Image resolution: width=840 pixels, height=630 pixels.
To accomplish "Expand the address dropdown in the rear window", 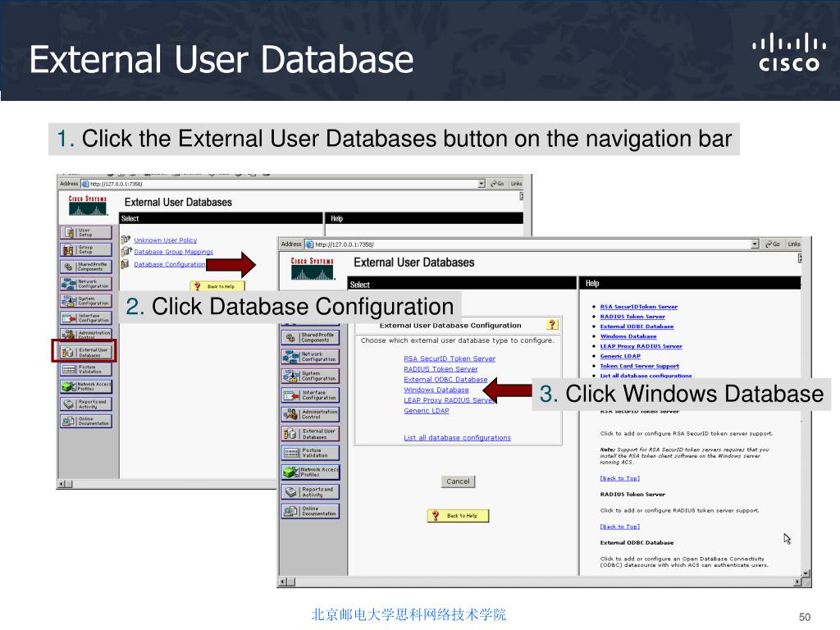I will click(x=481, y=184).
